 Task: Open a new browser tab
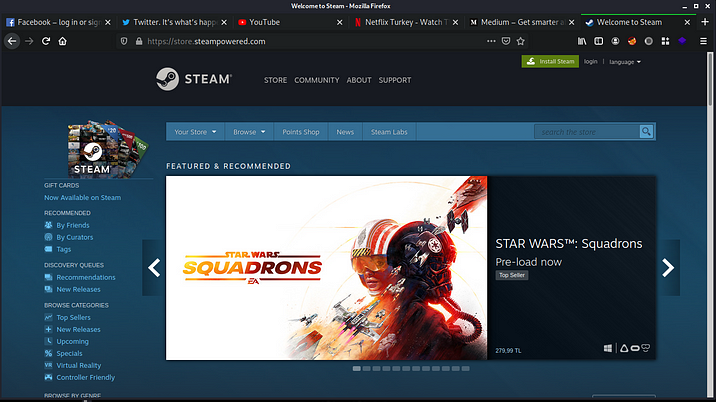coord(705,22)
